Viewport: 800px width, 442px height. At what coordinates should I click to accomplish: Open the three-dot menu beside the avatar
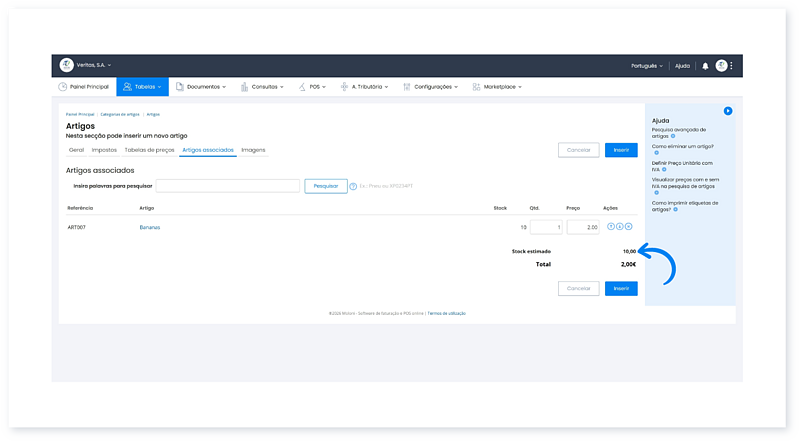732,65
